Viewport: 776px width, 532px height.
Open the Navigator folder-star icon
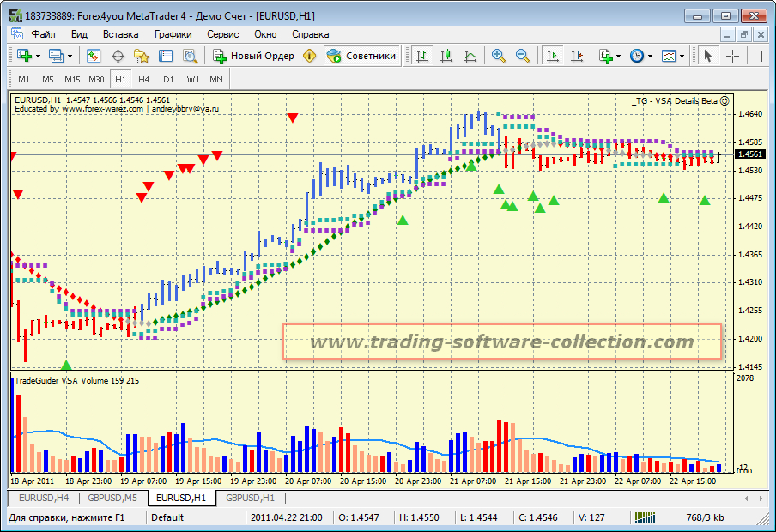(x=142, y=56)
